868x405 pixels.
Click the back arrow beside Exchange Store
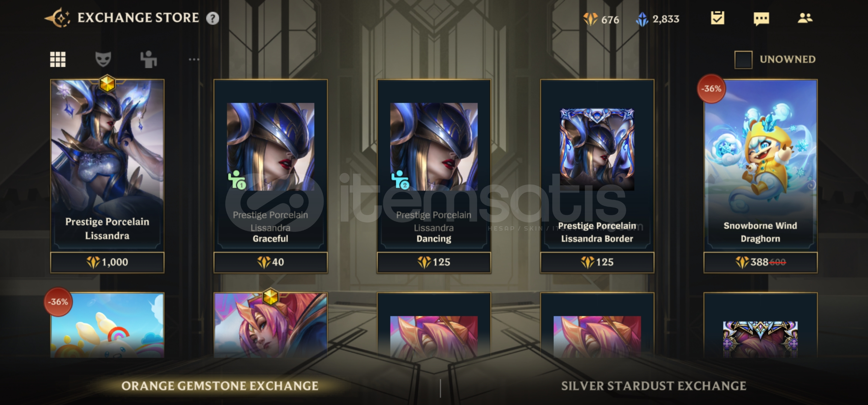coord(57,18)
